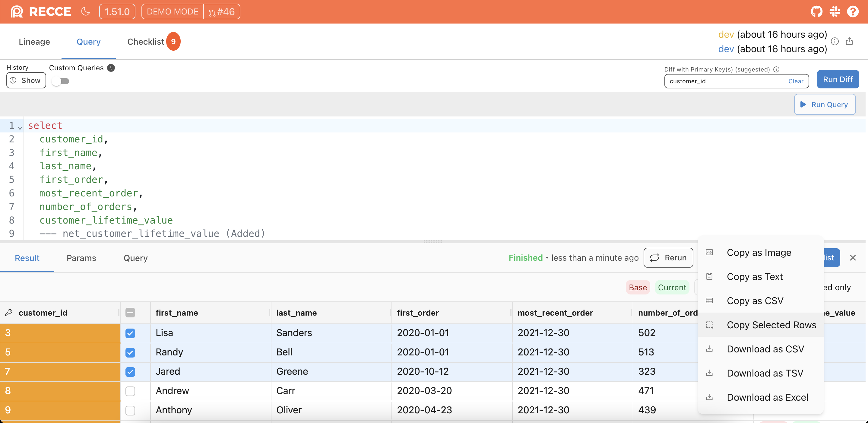Open the Slack community icon
The image size is (868, 423).
pos(835,11)
